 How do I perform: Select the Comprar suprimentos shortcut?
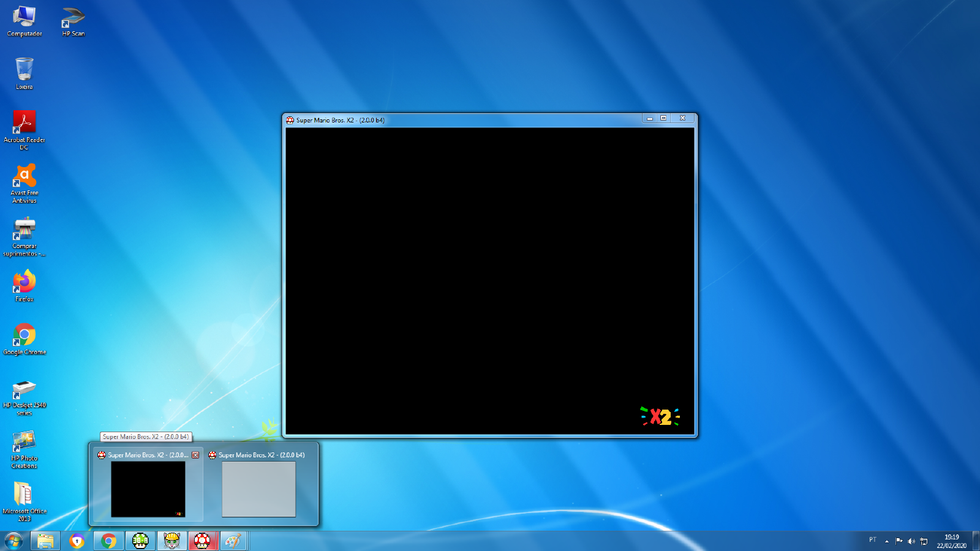[24, 236]
